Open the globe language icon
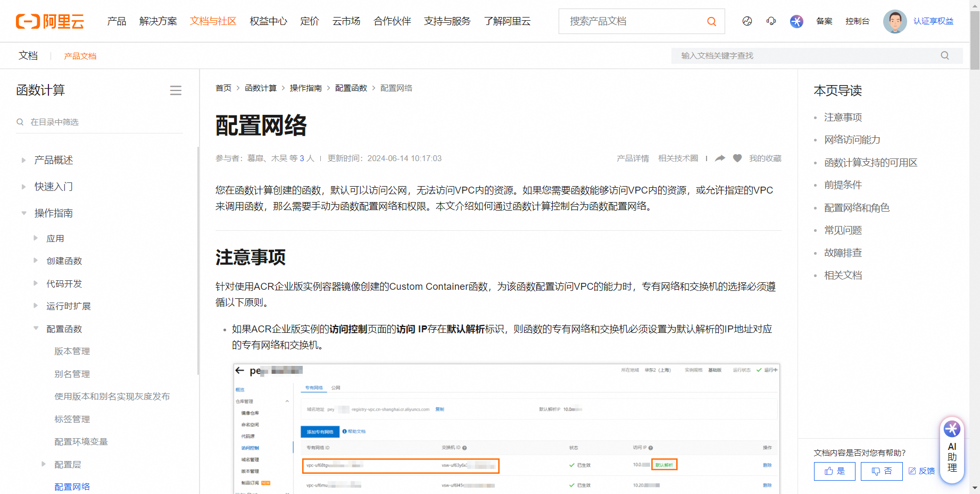The height and width of the screenshot is (494, 980). click(747, 21)
